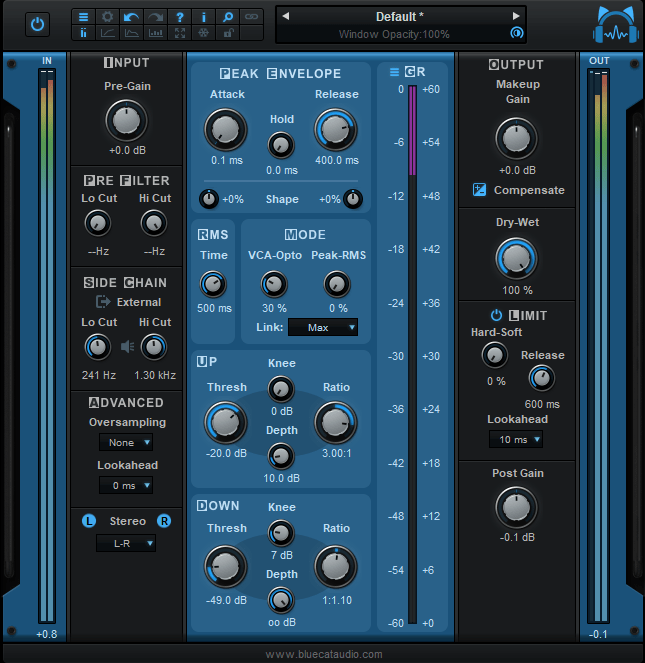645x663 pixels.
Task: Go to next preset with right arrow
Action: tap(516, 16)
